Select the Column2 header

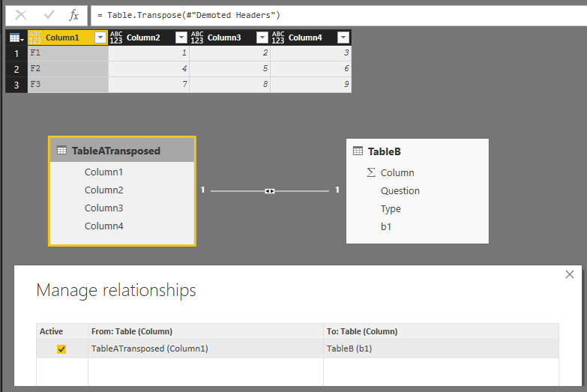[x=143, y=37]
